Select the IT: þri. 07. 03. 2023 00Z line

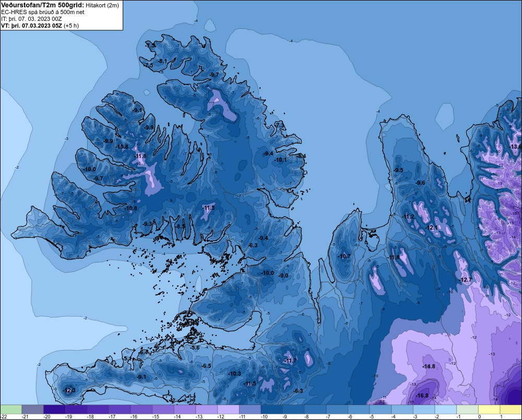[x=31, y=19]
